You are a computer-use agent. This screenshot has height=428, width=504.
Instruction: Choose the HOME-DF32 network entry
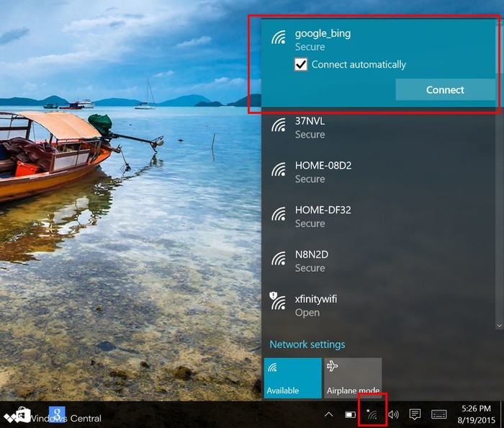(323, 216)
